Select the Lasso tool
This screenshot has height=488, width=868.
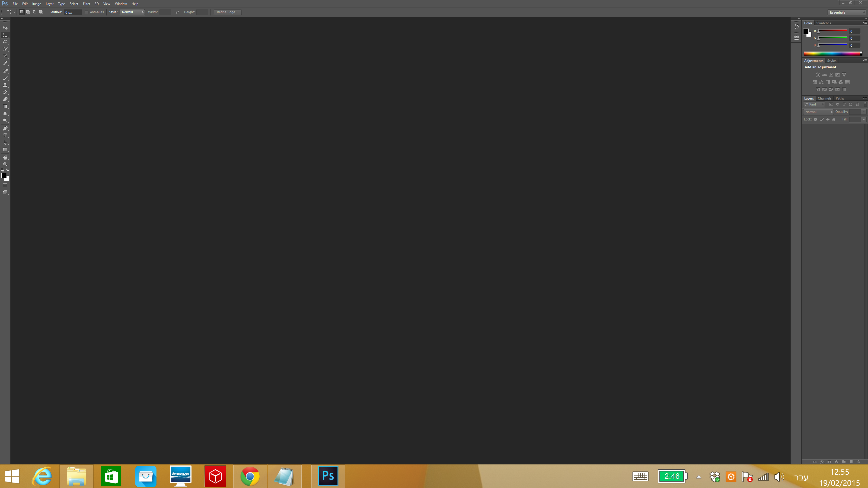(5, 42)
